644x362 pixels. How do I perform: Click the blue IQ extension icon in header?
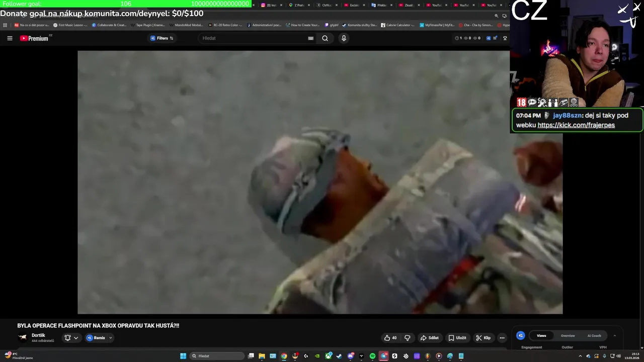pos(488,38)
